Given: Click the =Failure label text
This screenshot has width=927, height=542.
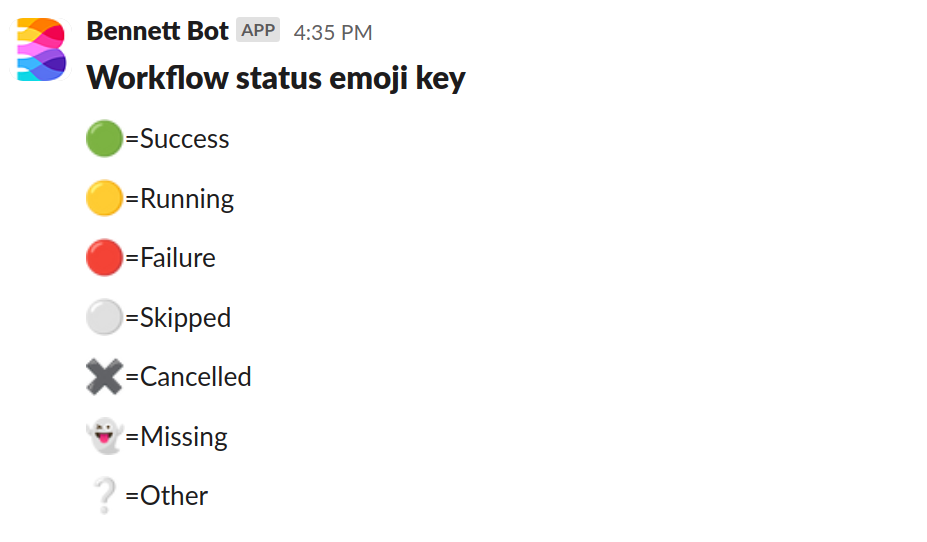Looking at the screenshot, I should (x=170, y=258).
